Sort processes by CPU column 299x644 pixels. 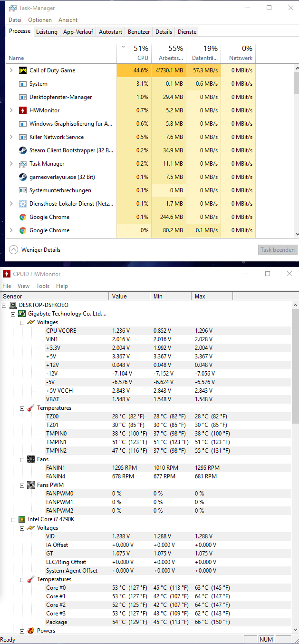(134, 53)
